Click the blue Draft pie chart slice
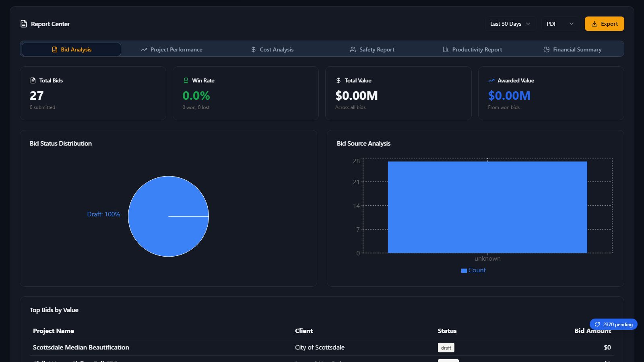This screenshot has height=362, width=644. point(168,216)
